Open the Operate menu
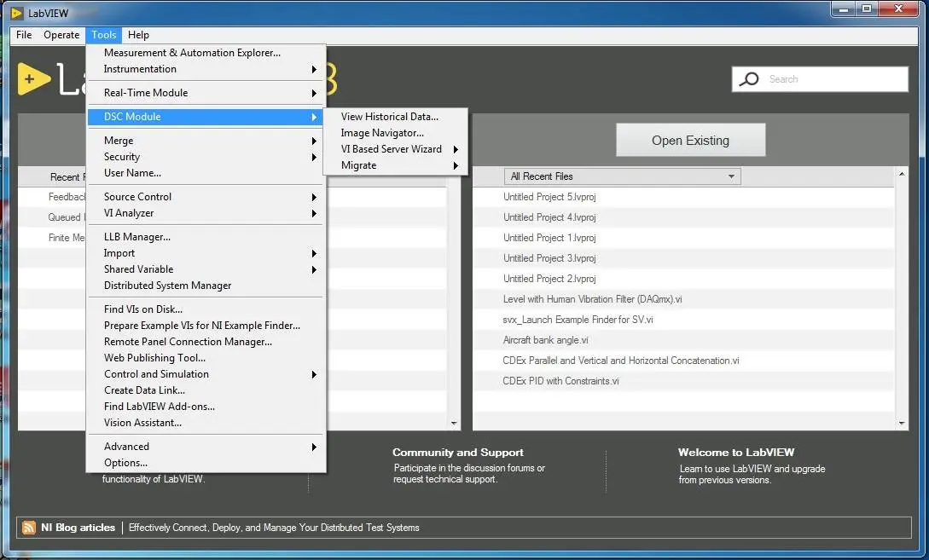929x560 pixels. (x=61, y=35)
